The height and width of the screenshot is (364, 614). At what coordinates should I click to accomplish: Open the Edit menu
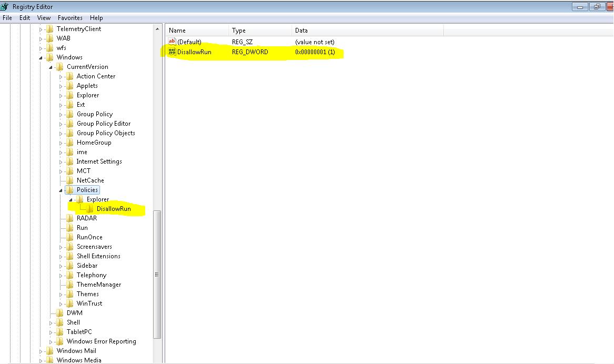pyautogui.click(x=25, y=17)
